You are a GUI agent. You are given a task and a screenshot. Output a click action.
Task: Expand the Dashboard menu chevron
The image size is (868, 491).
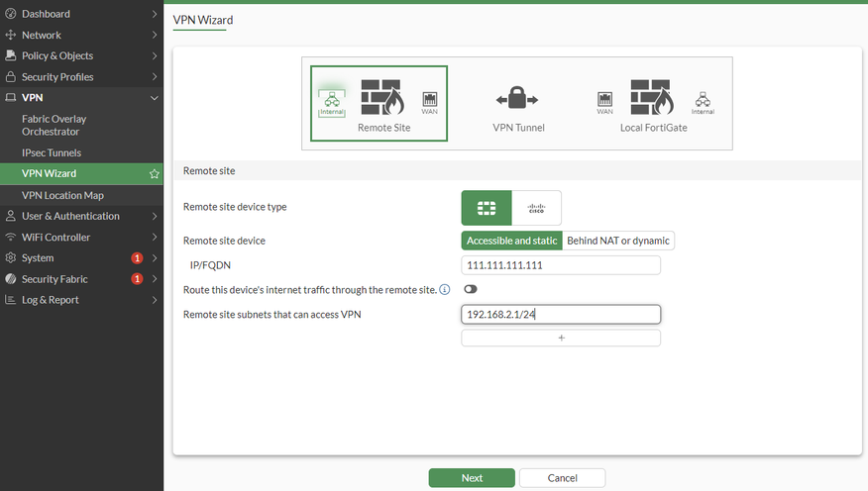(155, 14)
